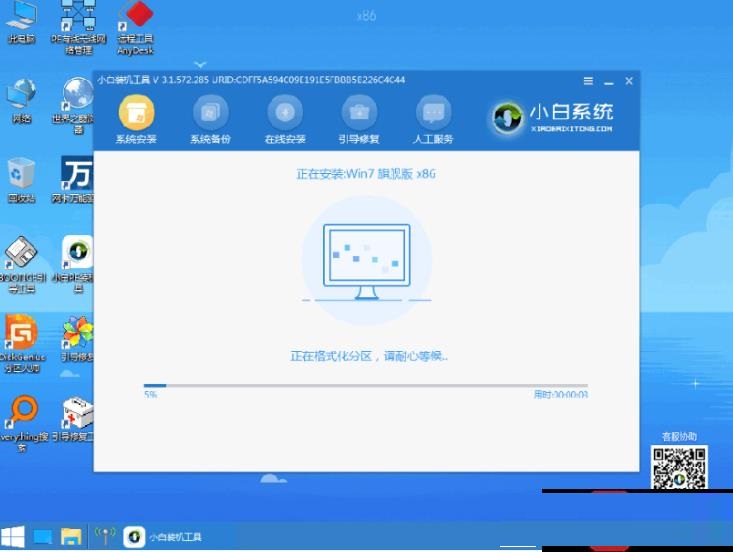Screen dimensions: 733x552
Task: Open the AnyDesk remote tool icon
Action: [x=135, y=28]
